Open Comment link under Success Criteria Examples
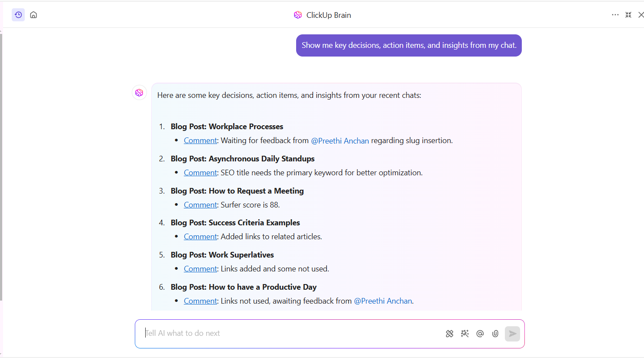This screenshot has width=644, height=358. (200, 237)
